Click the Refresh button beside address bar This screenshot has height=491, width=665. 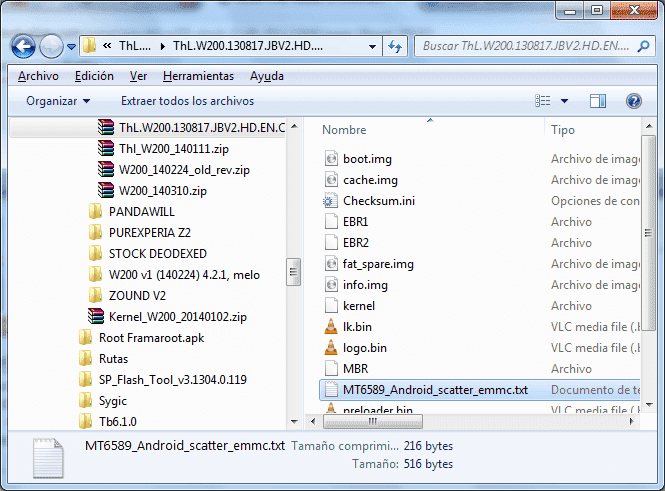pyautogui.click(x=395, y=46)
